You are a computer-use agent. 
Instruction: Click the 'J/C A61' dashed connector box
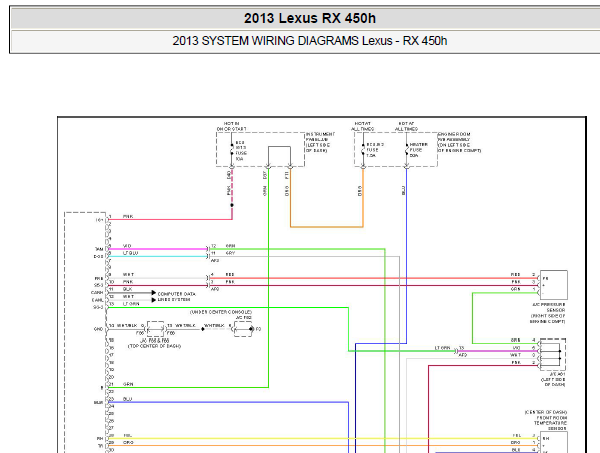coord(552,354)
